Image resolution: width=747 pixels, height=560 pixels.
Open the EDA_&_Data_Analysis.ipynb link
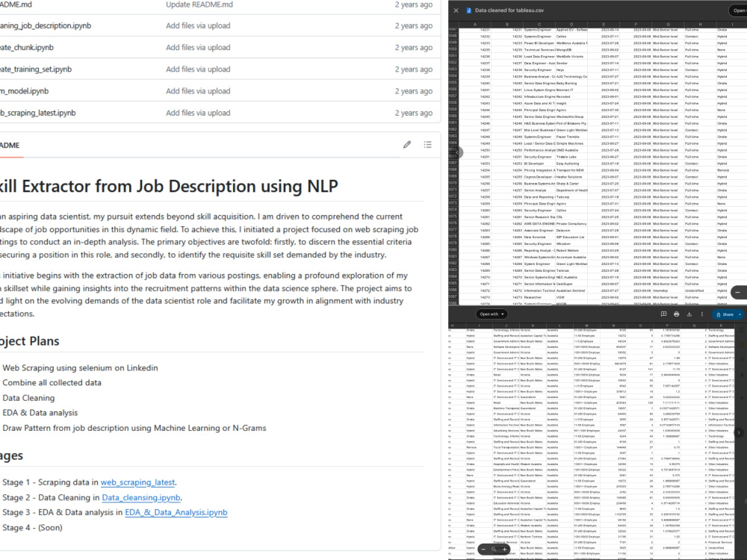pyautogui.click(x=176, y=512)
